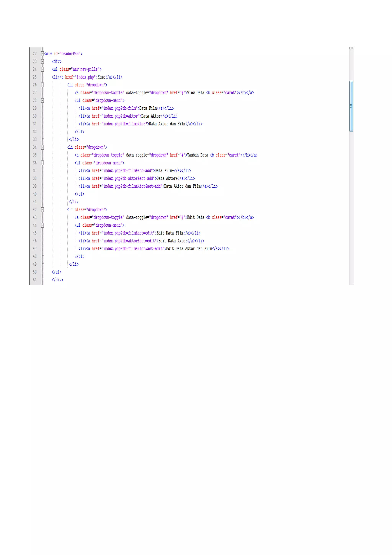Click line number 25 in gutter

tap(35, 77)
